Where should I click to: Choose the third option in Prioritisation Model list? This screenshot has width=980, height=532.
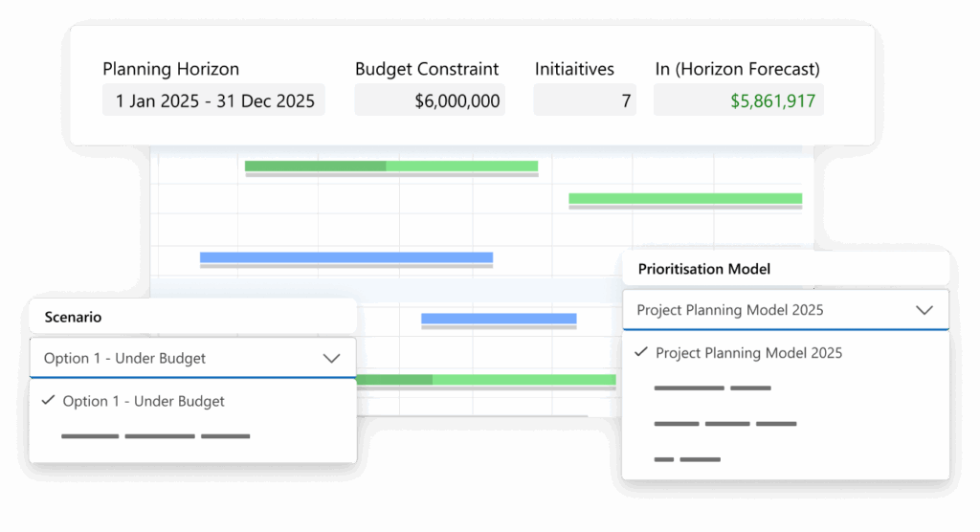coord(786,424)
